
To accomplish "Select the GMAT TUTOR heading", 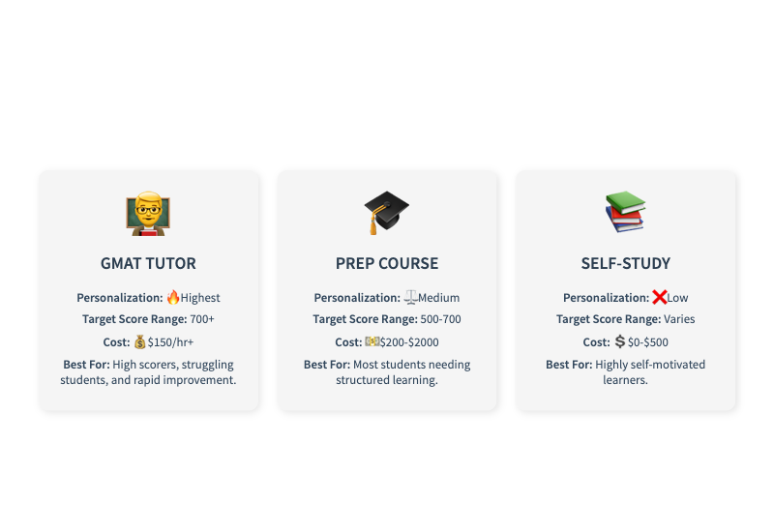I will pyautogui.click(x=148, y=263).
